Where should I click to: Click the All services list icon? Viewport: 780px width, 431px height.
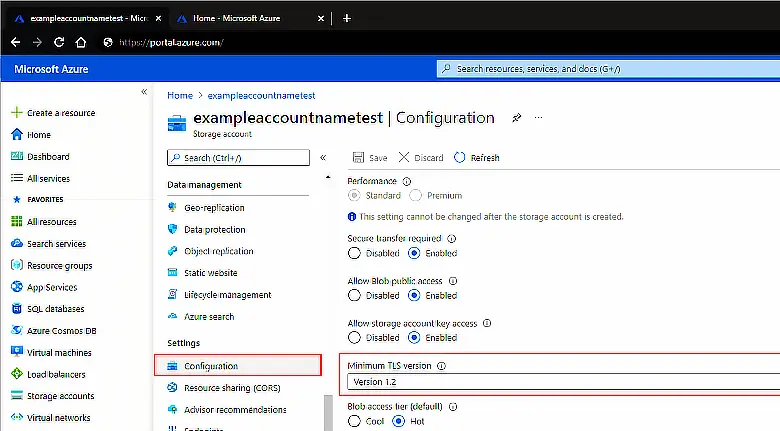click(17, 178)
